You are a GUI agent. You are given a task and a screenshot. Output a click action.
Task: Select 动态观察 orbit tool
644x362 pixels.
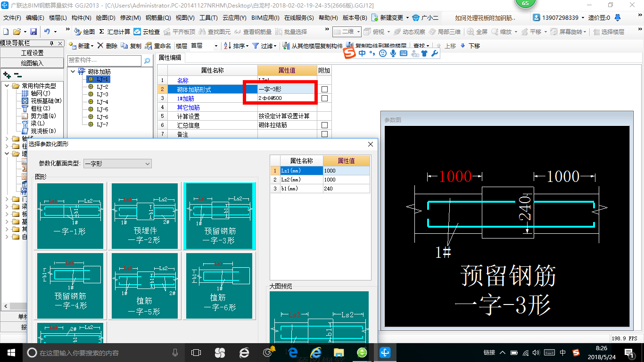pyautogui.click(x=409, y=32)
